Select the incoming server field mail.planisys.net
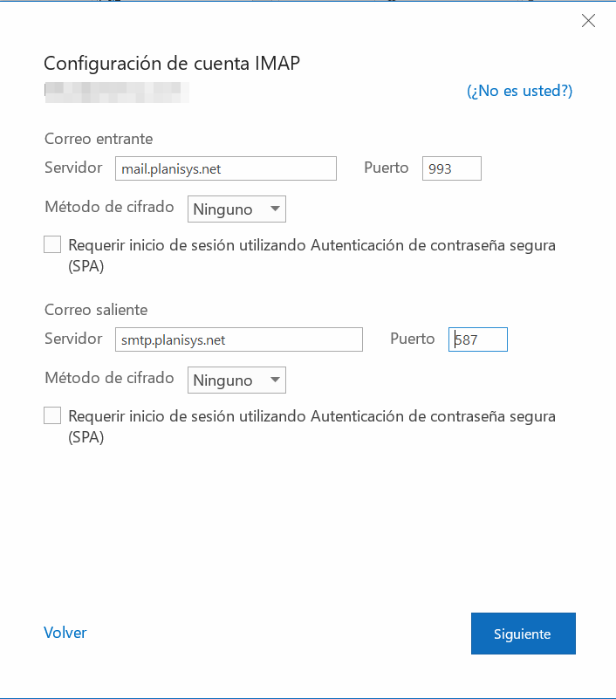The height and width of the screenshot is (699, 616). coord(226,168)
